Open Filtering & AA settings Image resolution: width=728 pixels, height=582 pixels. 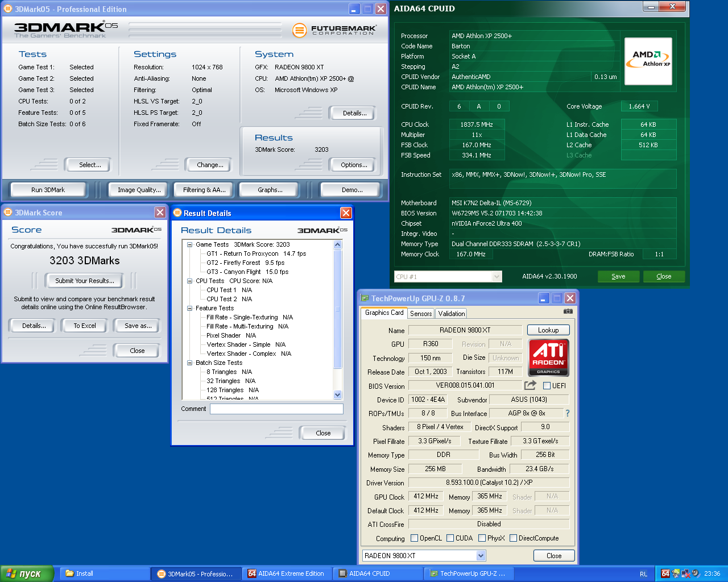pyautogui.click(x=204, y=190)
